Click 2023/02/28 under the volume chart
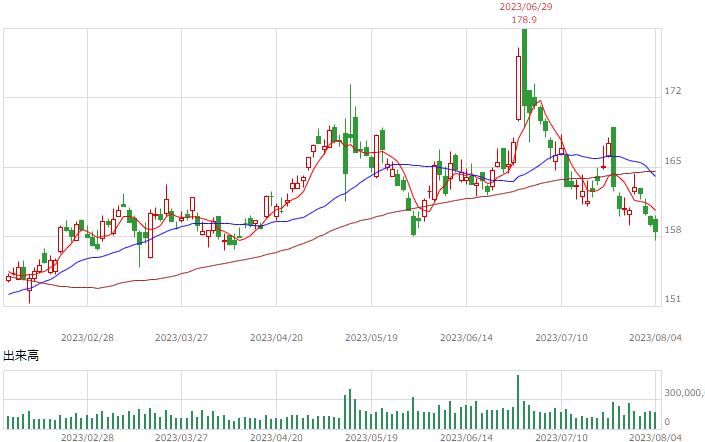The height and width of the screenshot is (442, 705). click(87, 437)
